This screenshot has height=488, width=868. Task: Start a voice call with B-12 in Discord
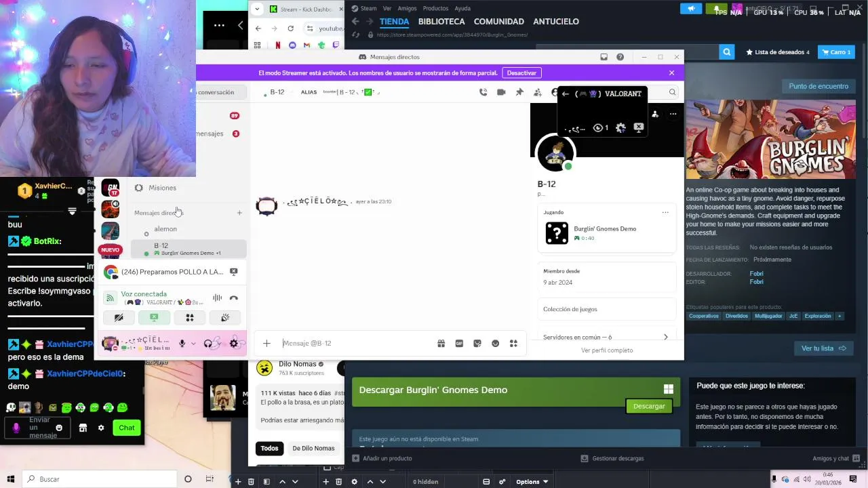pyautogui.click(x=483, y=92)
